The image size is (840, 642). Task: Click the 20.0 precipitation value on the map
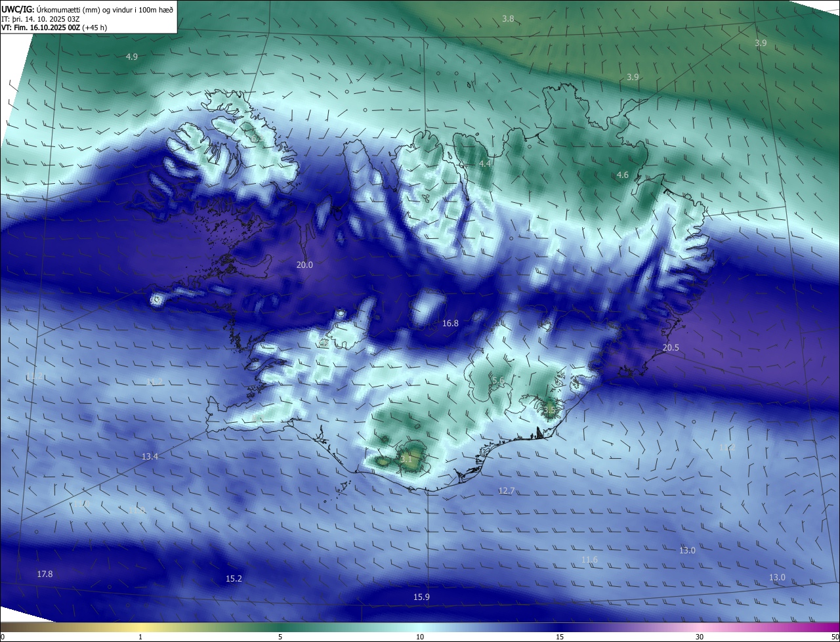(304, 265)
